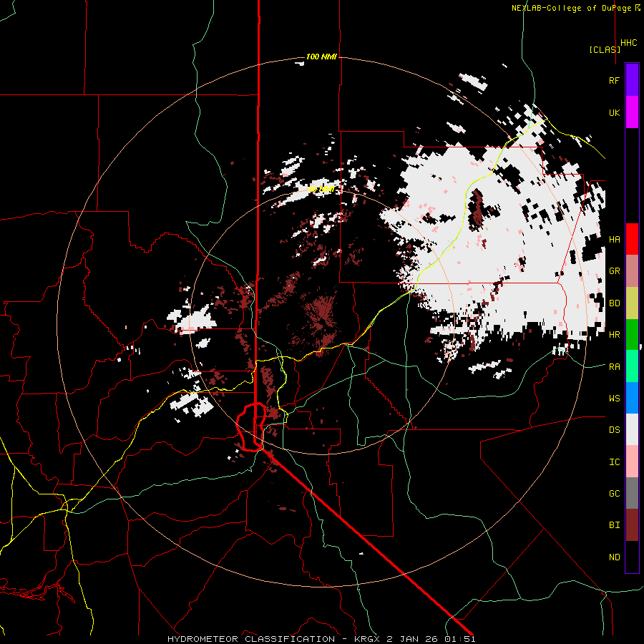Click the purple RF legend color swatch

tap(632, 80)
